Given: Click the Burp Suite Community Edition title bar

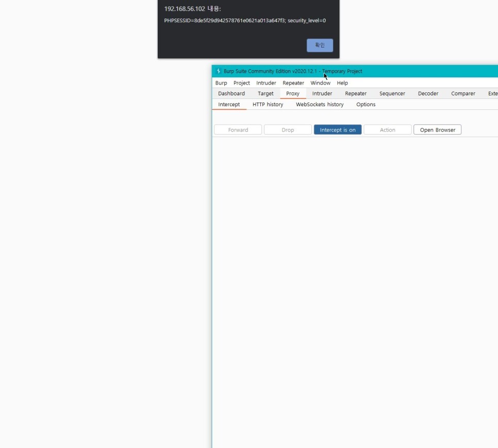Looking at the screenshot, I should tap(355, 71).
